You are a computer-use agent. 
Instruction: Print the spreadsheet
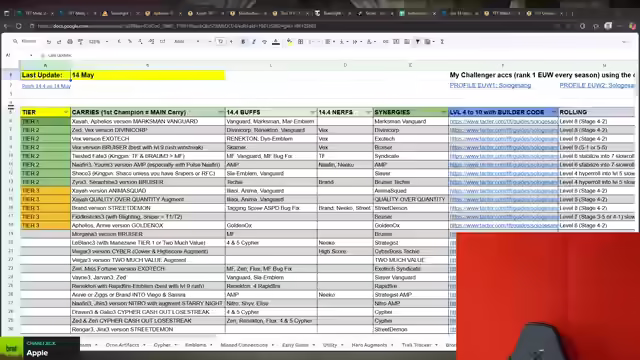click(x=70, y=42)
